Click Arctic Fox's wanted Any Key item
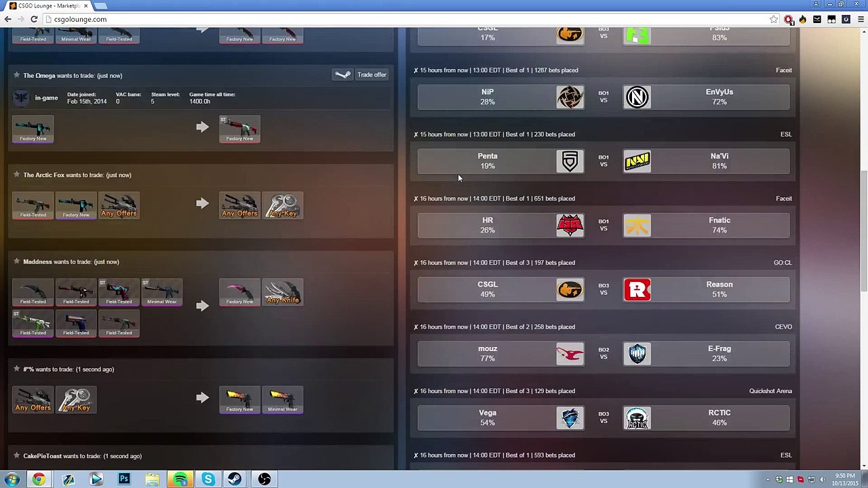This screenshot has width=868, height=488. 283,205
